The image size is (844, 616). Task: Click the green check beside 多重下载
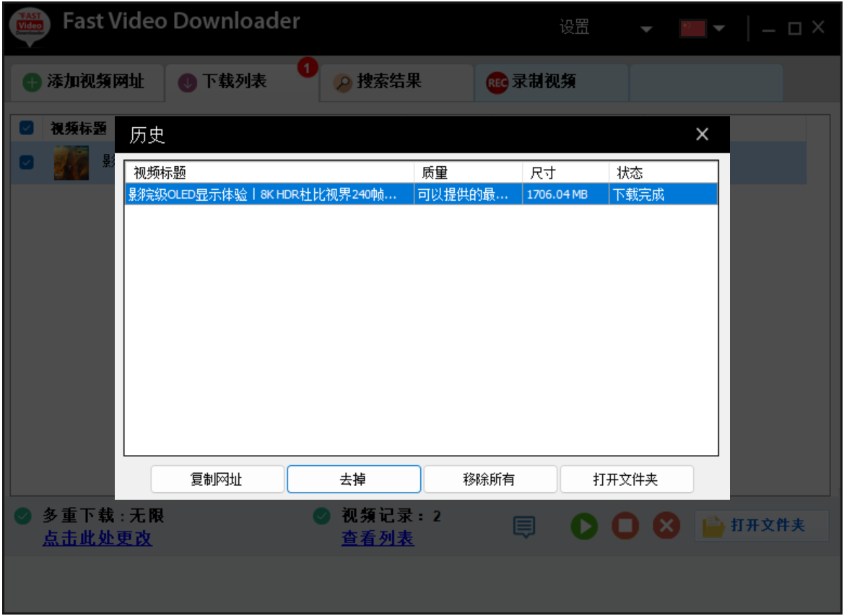[x=22, y=516]
